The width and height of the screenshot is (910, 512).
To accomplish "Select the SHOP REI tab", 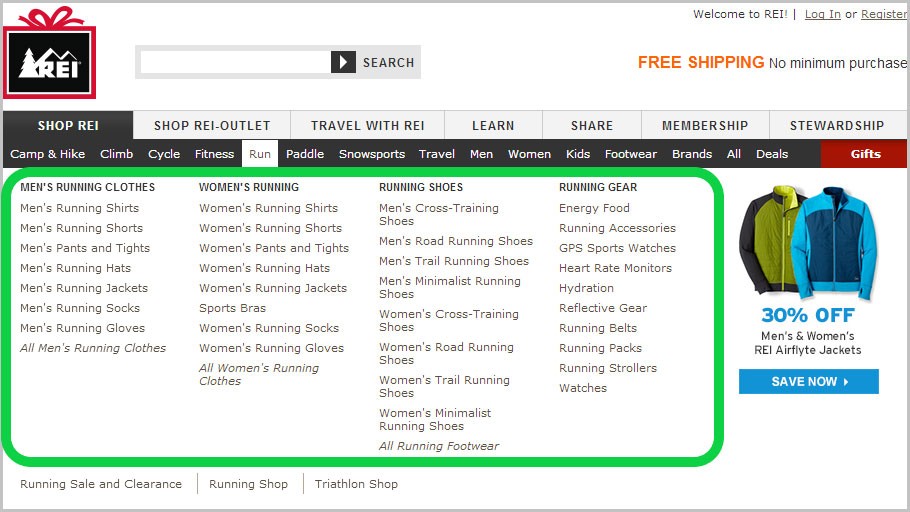I will tap(68, 125).
